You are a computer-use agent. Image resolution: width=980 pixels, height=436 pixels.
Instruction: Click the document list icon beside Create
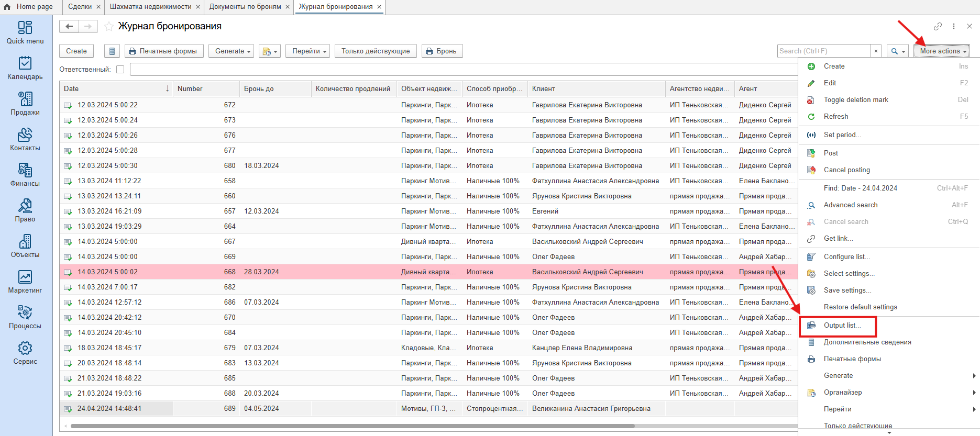click(112, 51)
